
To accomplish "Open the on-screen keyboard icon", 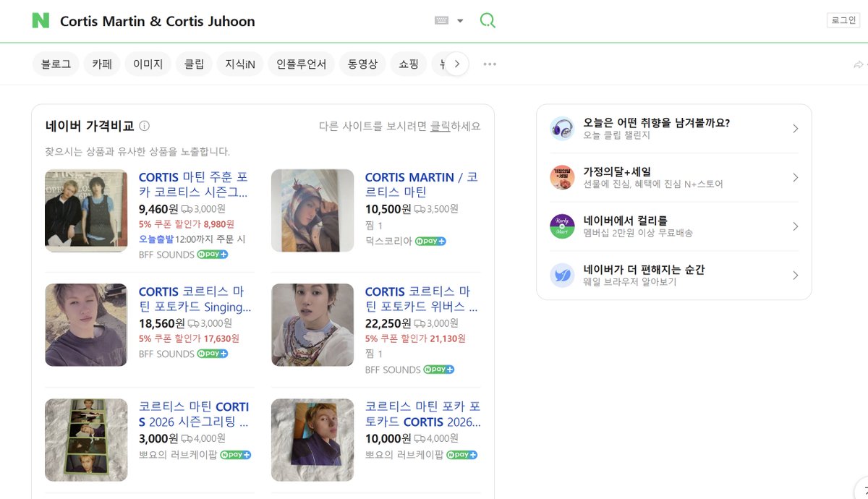I will pos(441,21).
